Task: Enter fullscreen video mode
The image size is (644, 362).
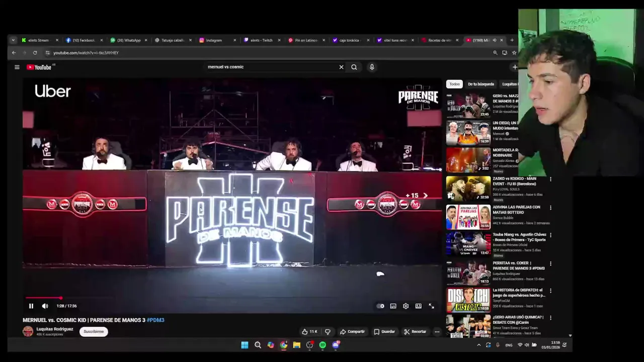Action: pyautogui.click(x=431, y=306)
